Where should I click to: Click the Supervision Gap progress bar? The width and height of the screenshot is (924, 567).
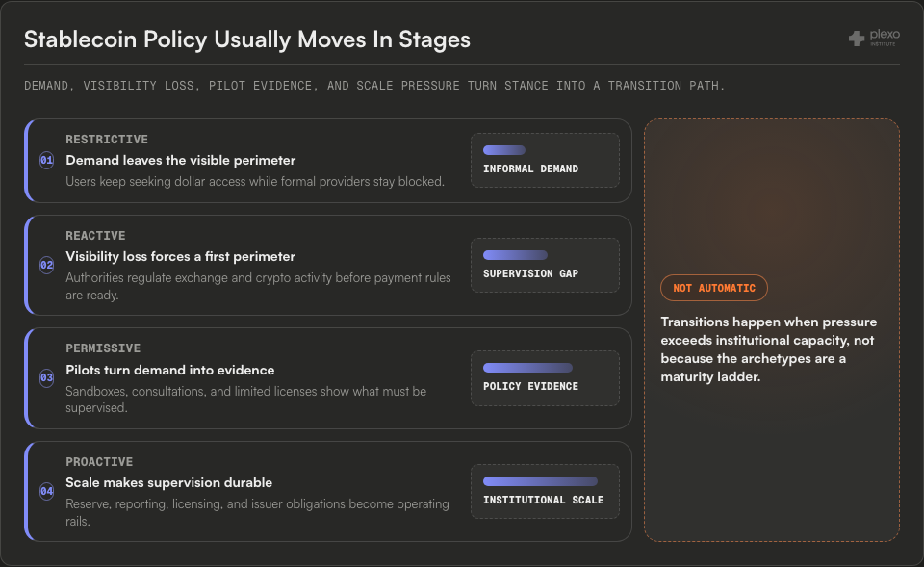(515, 255)
